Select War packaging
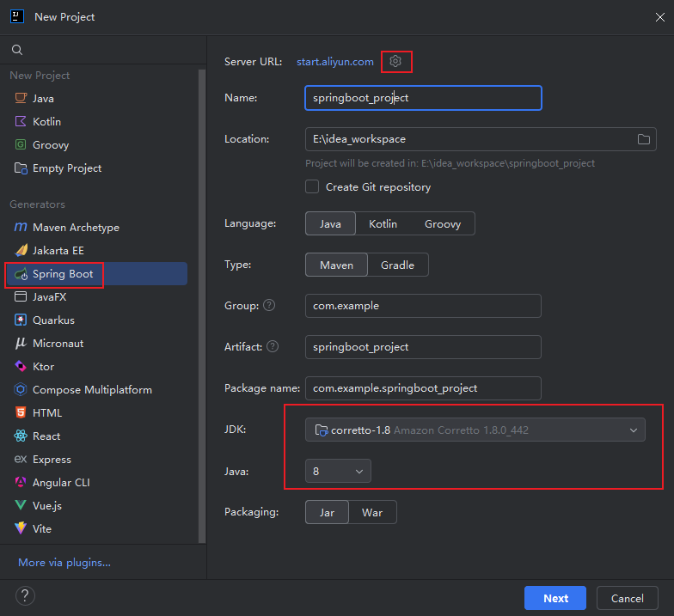 pos(372,512)
